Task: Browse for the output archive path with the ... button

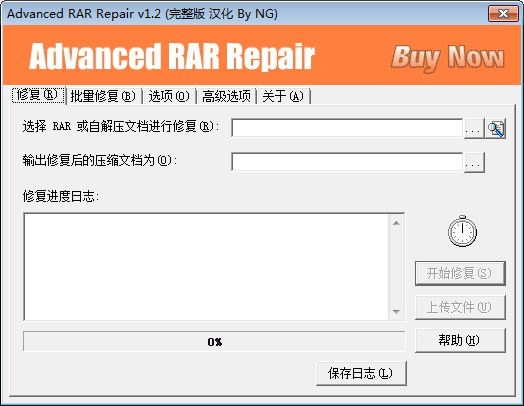Action: click(x=474, y=162)
